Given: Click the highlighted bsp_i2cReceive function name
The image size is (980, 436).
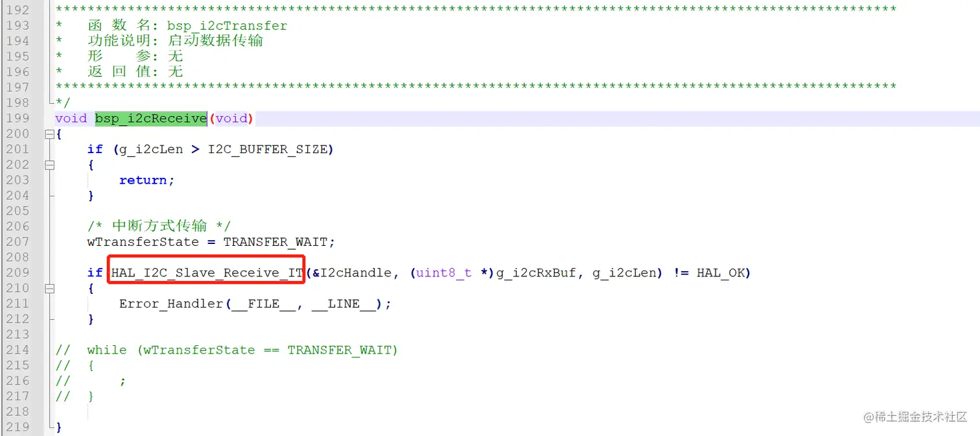Looking at the screenshot, I should [x=151, y=118].
